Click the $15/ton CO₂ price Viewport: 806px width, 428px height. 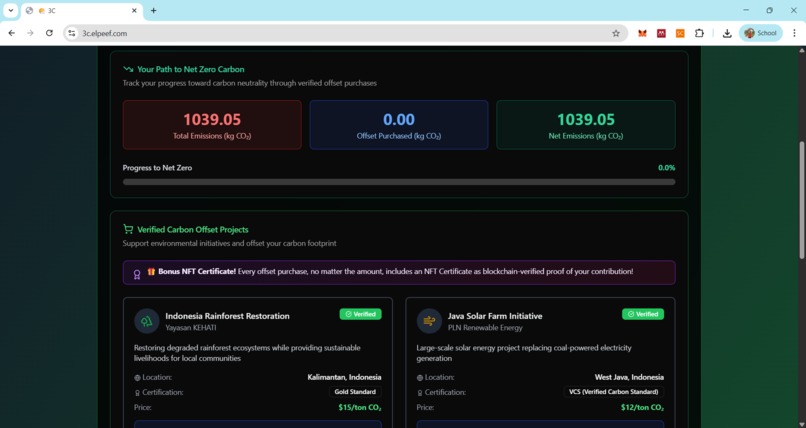tap(360, 407)
